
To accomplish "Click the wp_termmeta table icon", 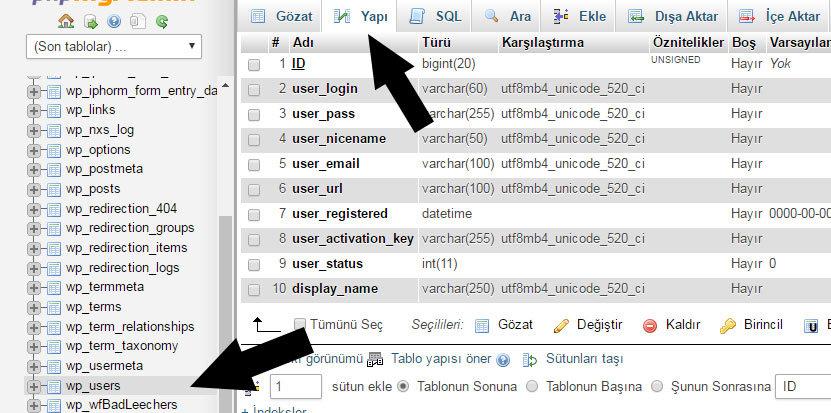I will pyautogui.click(x=54, y=287).
